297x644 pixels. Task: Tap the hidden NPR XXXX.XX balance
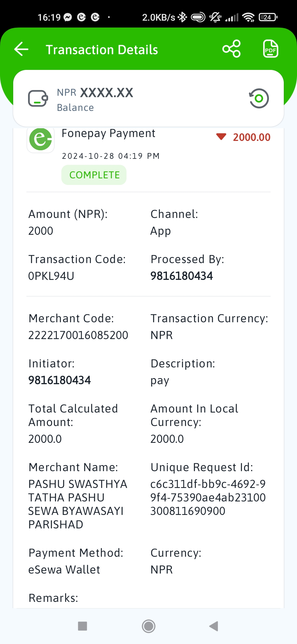[95, 93]
